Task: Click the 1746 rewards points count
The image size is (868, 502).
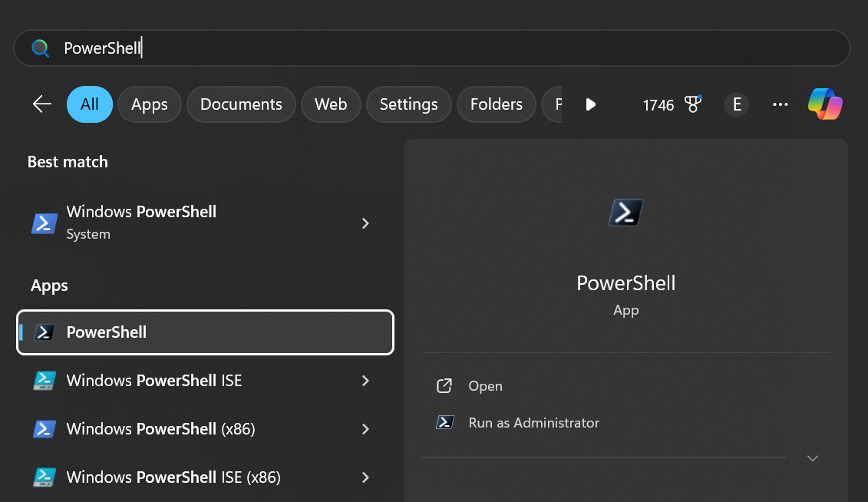Action: click(658, 104)
